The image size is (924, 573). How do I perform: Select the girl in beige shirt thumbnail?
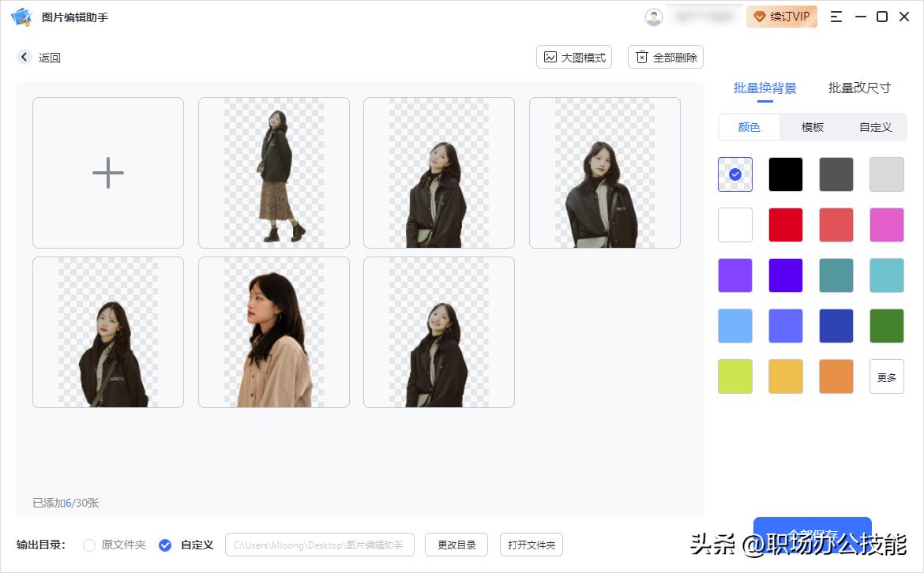click(x=273, y=331)
